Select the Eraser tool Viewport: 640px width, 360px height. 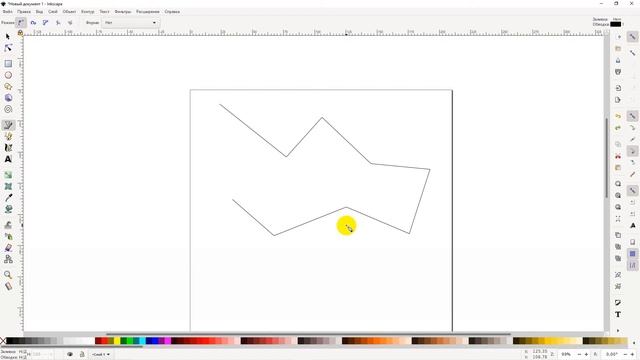click(8, 248)
